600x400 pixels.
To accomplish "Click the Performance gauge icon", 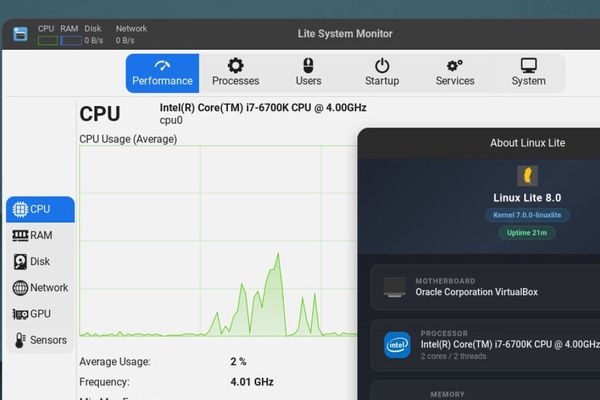I will 162,65.
